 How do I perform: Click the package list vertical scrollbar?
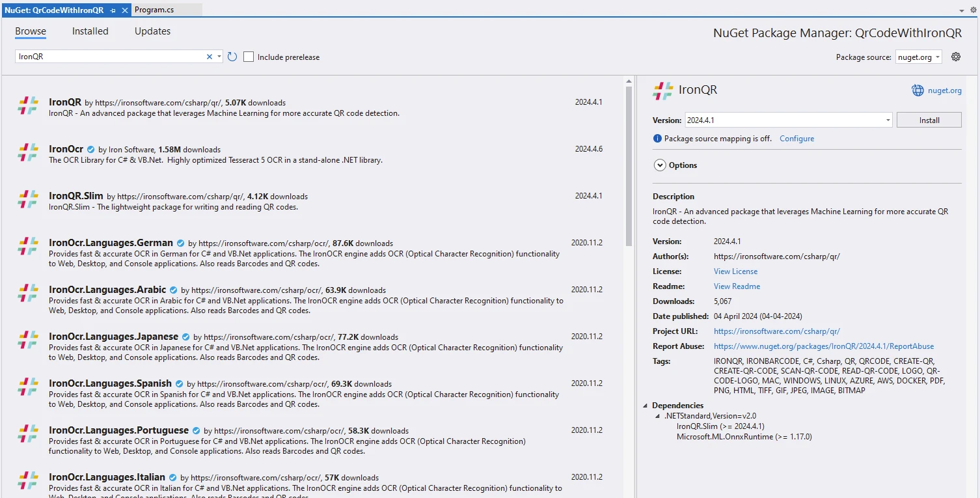point(628,163)
